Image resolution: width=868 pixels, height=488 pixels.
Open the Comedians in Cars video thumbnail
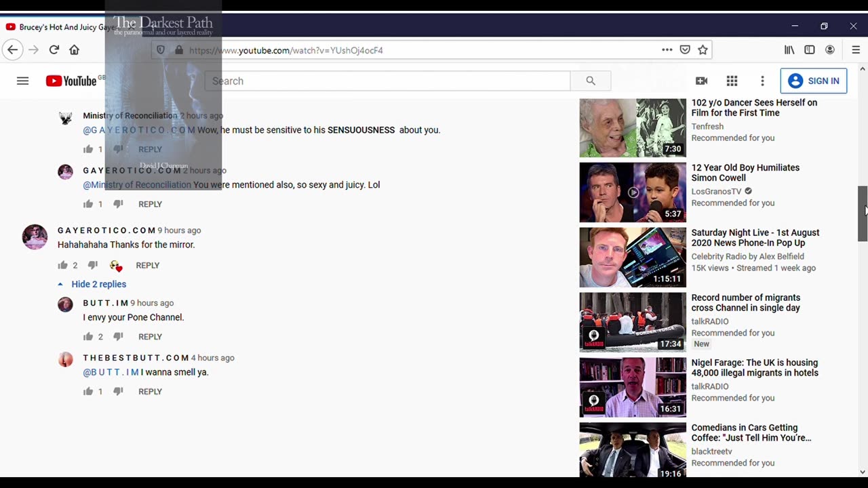pyautogui.click(x=633, y=451)
